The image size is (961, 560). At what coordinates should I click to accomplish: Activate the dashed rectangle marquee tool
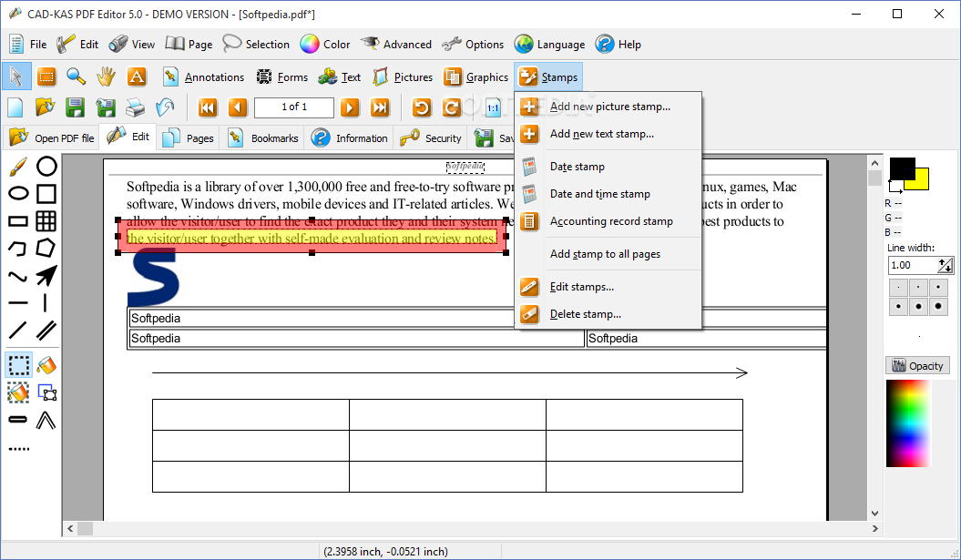pos(18,364)
